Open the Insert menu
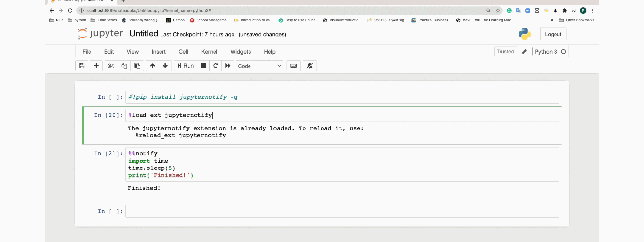644x242 pixels. click(159, 52)
